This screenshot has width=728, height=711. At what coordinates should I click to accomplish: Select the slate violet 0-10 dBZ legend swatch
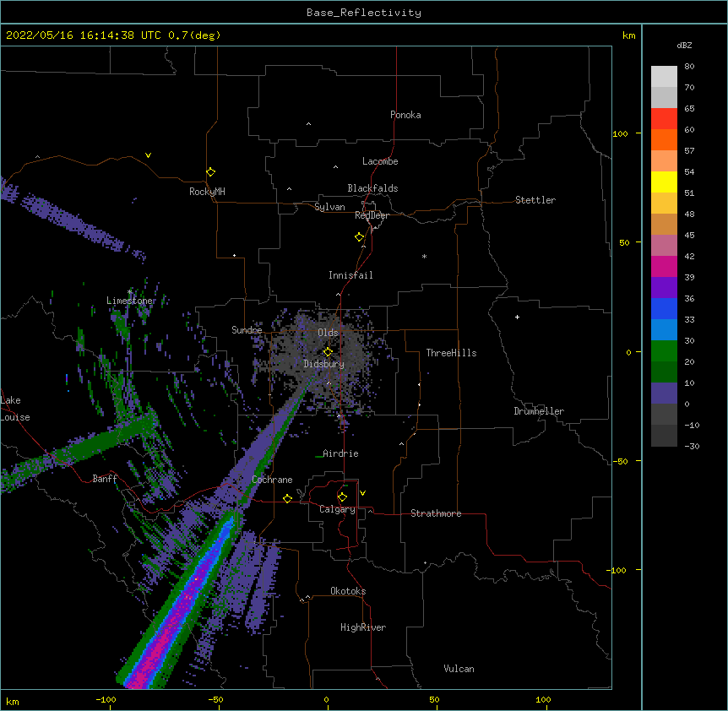pos(664,393)
